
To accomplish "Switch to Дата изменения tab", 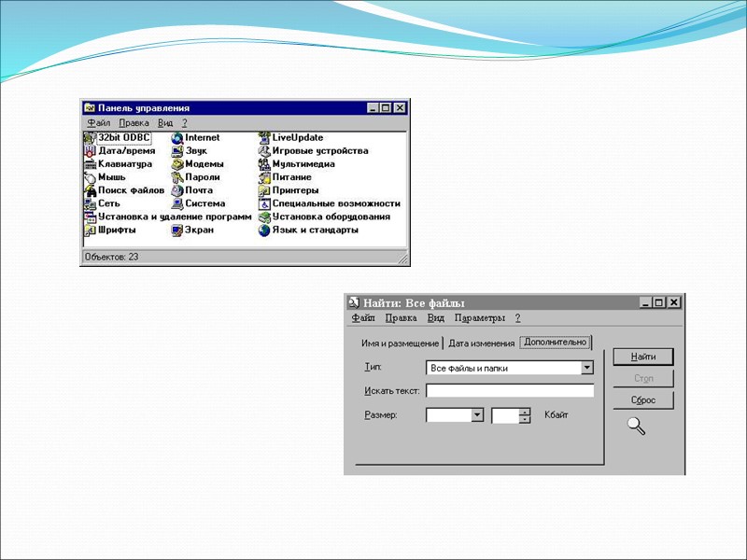I will click(x=481, y=343).
